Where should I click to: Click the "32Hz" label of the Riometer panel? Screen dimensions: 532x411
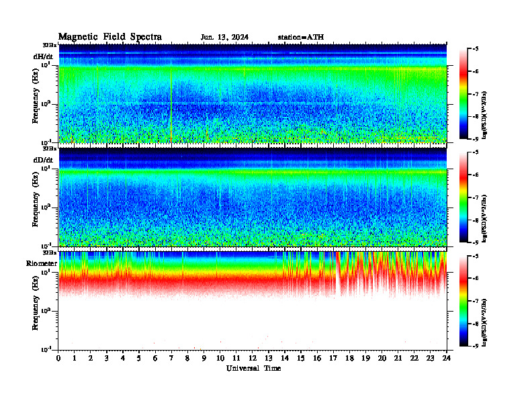pyautogui.click(x=50, y=253)
